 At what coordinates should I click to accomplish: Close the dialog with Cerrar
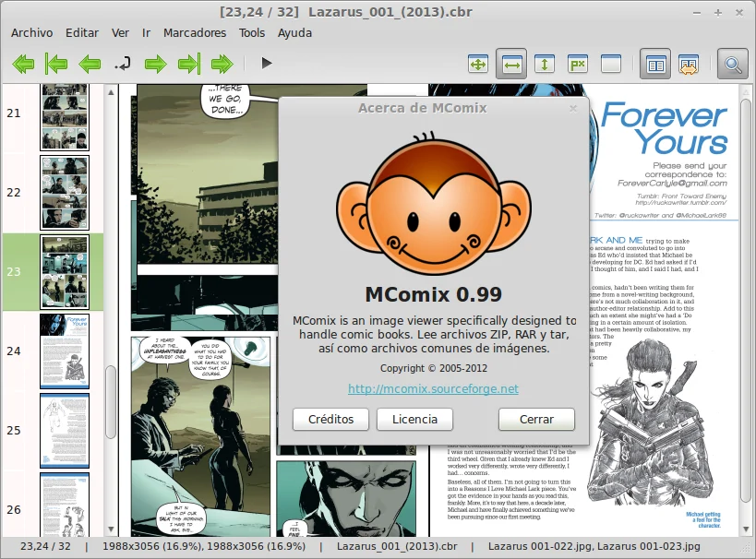point(536,419)
